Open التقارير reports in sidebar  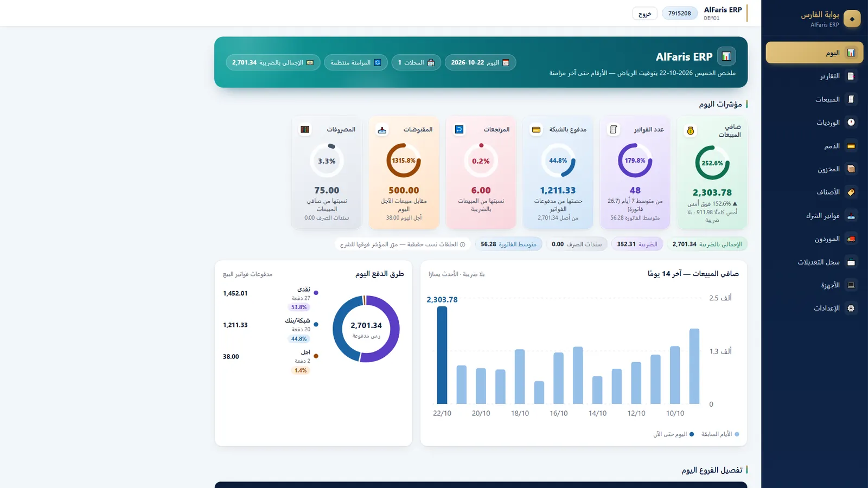point(814,76)
